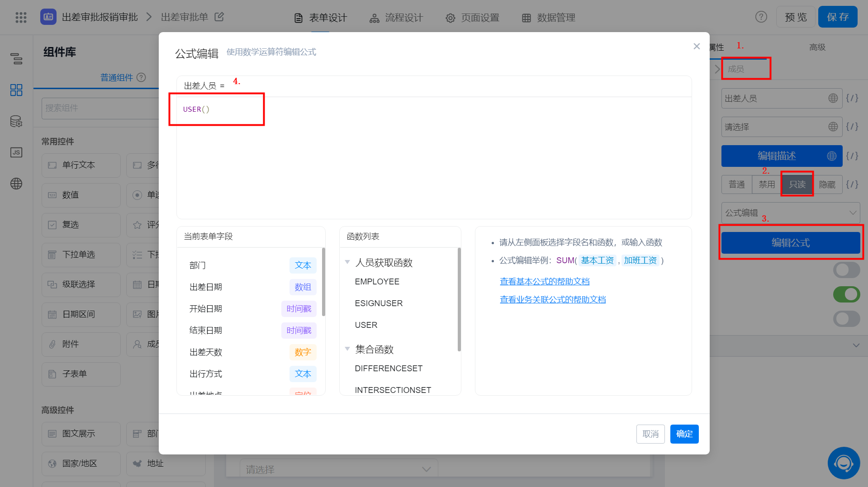
Task: Select the component library grid icon
Action: [x=16, y=90]
